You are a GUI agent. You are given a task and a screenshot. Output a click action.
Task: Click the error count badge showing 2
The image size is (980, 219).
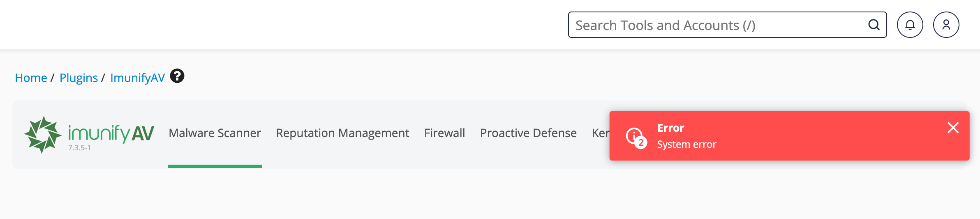tap(641, 142)
